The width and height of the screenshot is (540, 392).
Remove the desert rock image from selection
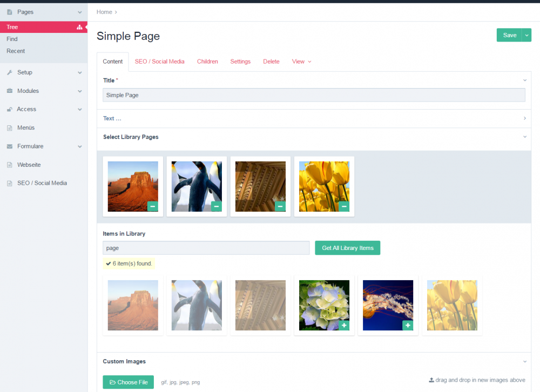[152, 206]
